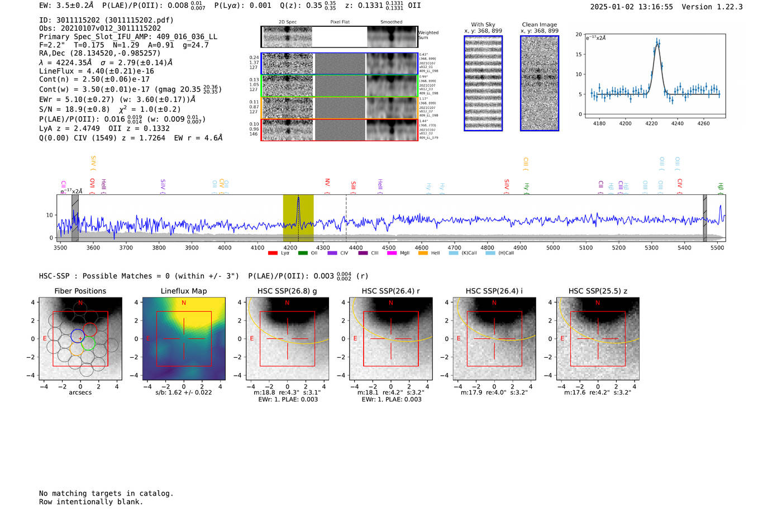
Task: Click the yellow highlighted emission line region
Action: (298, 218)
